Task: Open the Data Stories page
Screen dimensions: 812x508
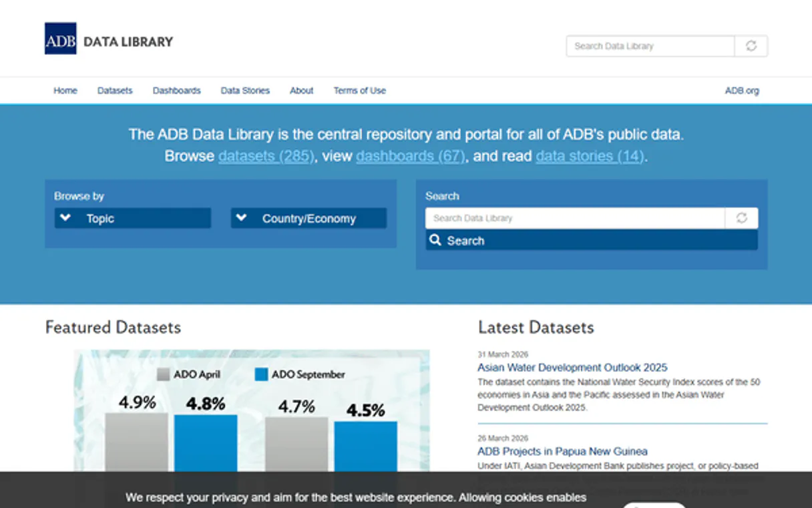Action: point(244,90)
